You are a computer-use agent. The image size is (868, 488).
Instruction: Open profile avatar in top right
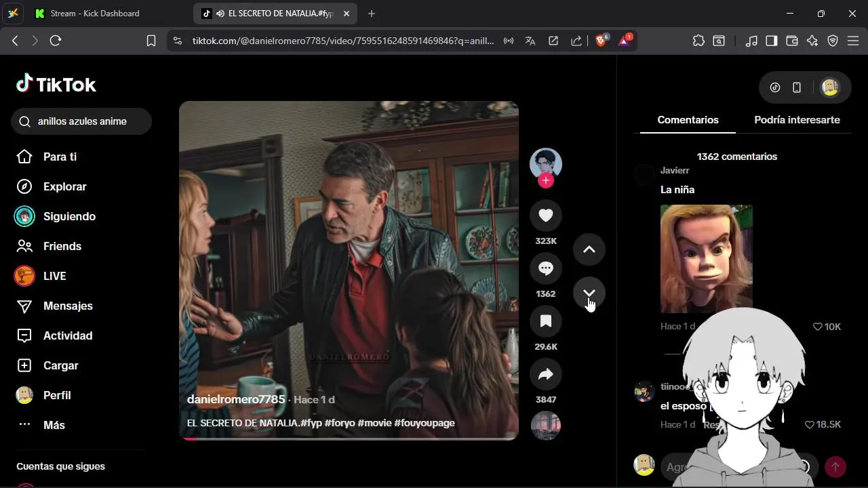[830, 87]
